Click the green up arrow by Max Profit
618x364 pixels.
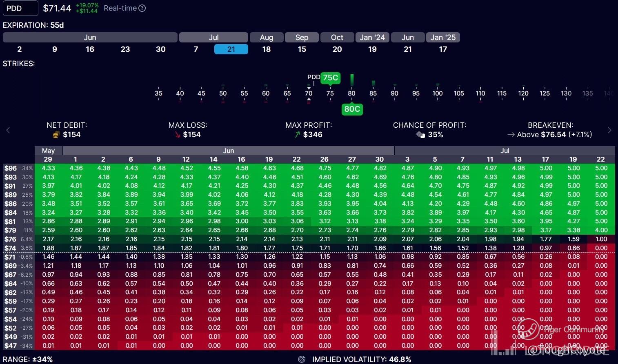pyautogui.click(x=298, y=135)
